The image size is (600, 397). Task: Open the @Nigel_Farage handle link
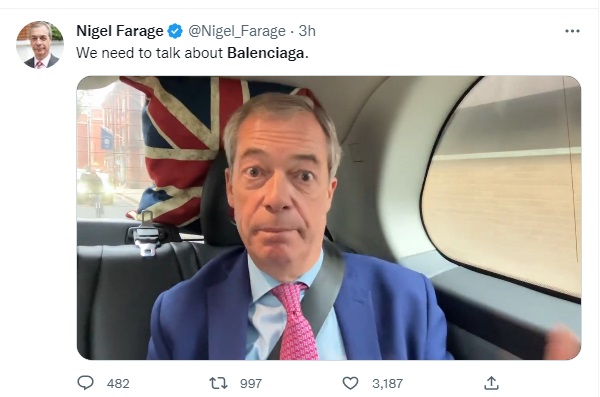237,31
